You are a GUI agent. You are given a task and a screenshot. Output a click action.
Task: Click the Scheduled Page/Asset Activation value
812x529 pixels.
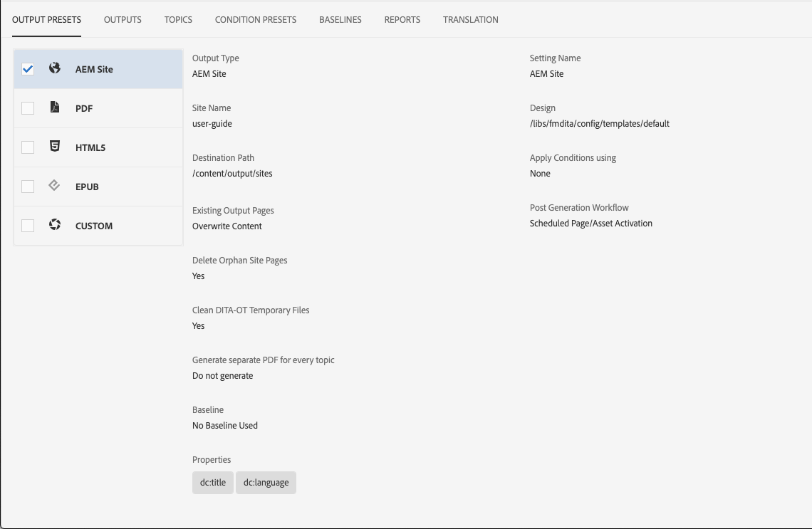(x=591, y=223)
